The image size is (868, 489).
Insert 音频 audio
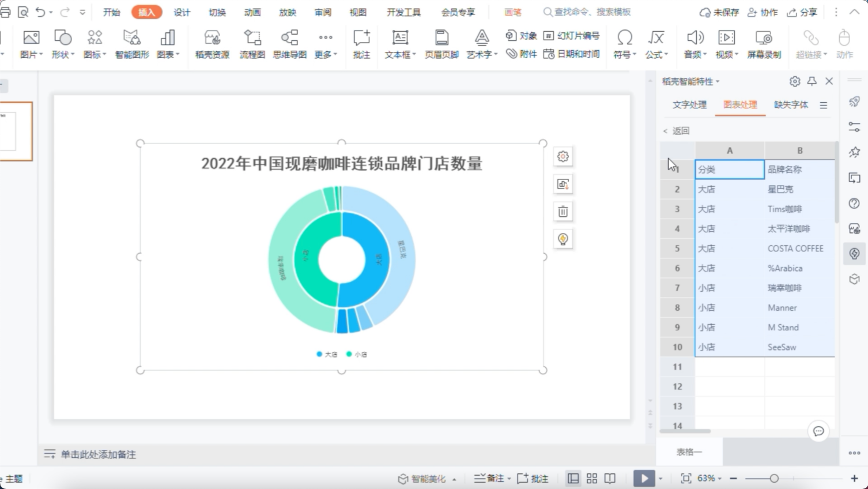click(x=695, y=44)
